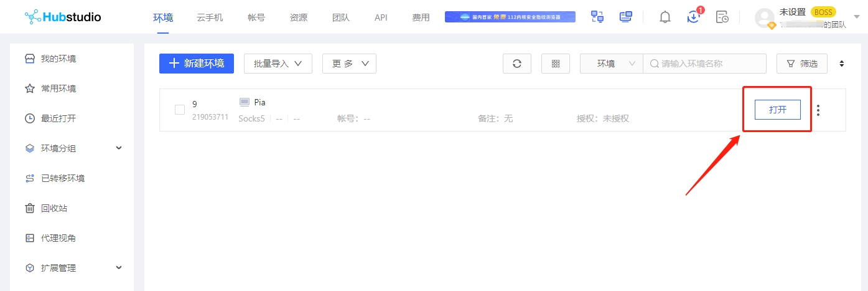Open the 环境 search type selector
This screenshot has width=868, height=291.
coord(611,64)
